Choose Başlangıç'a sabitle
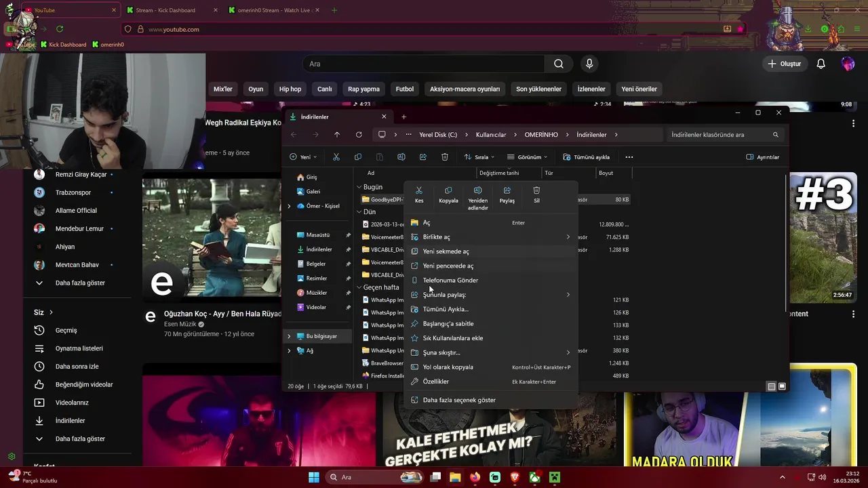The width and height of the screenshot is (868, 488). pyautogui.click(x=492, y=323)
